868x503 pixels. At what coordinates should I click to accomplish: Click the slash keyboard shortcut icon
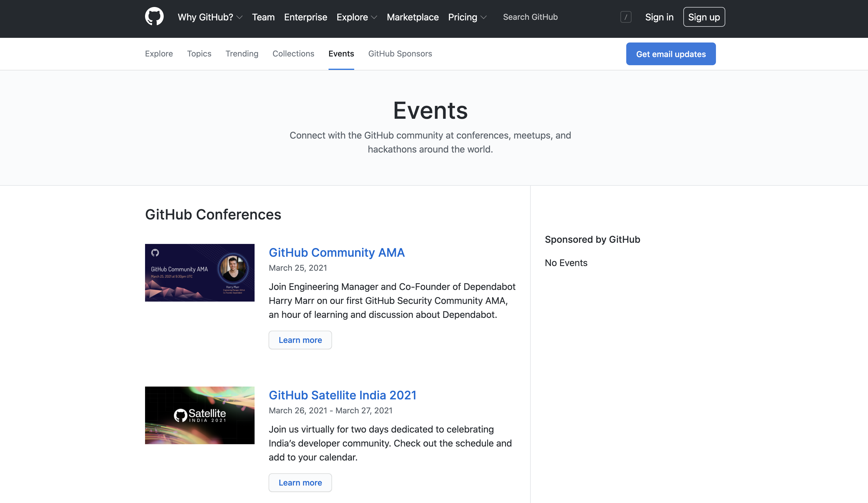(625, 17)
